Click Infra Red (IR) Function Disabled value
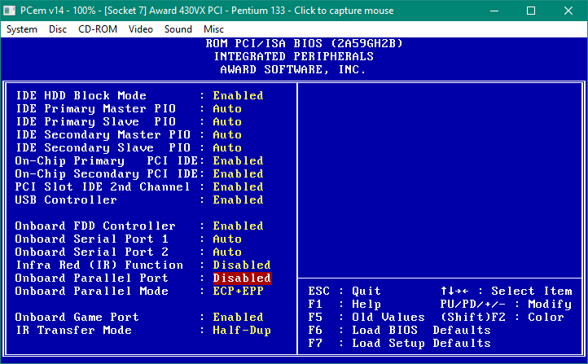Image resolution: width=588 pixels, height=364 pixels. (x=242, y=265)
